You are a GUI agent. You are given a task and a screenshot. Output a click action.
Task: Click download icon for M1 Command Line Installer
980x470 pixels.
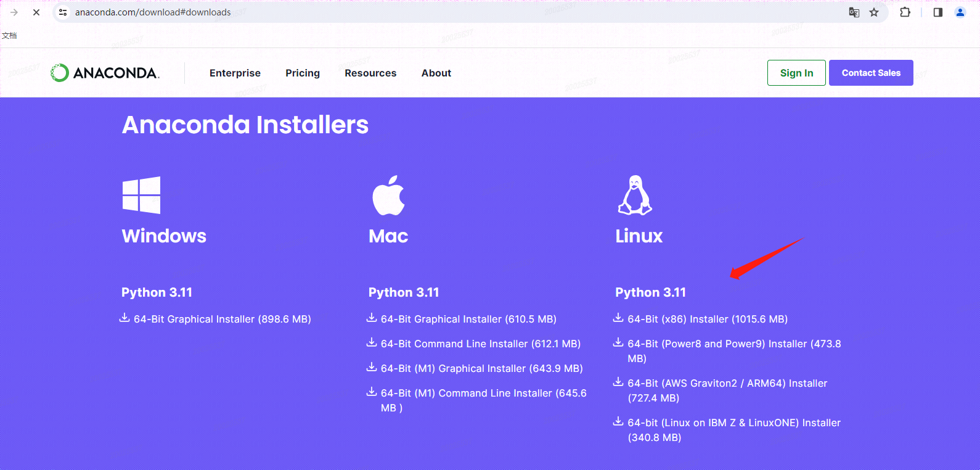pos(372,392)
